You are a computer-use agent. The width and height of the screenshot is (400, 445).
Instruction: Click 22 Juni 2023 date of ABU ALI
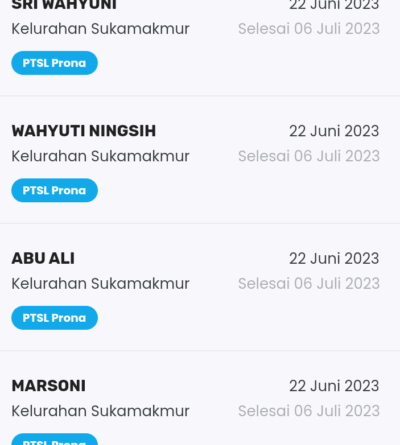[334, 258]
